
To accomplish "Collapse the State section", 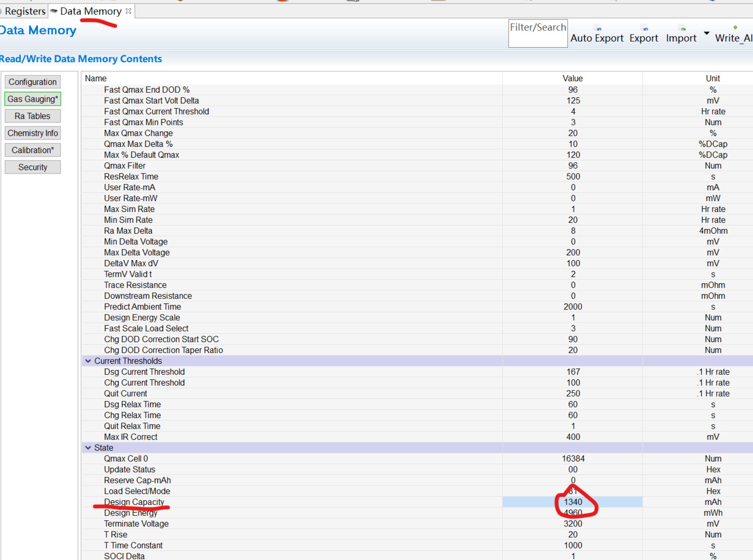I will click(88, 448).
